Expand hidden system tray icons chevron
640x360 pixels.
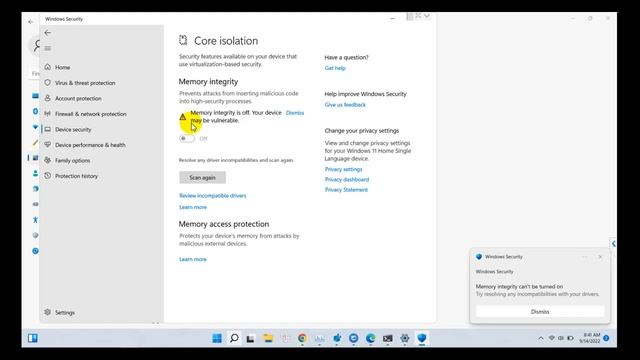[x=541, y=338]
